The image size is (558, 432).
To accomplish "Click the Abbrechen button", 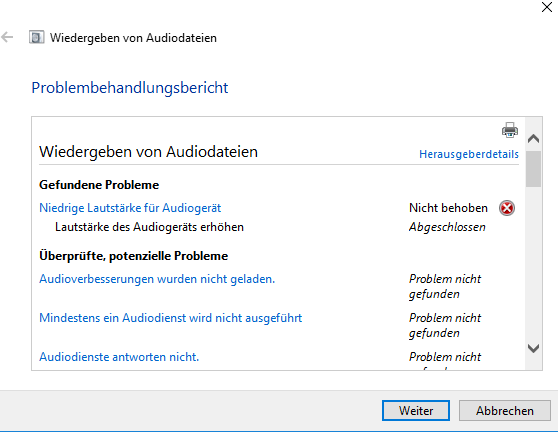I will point(505,411).
